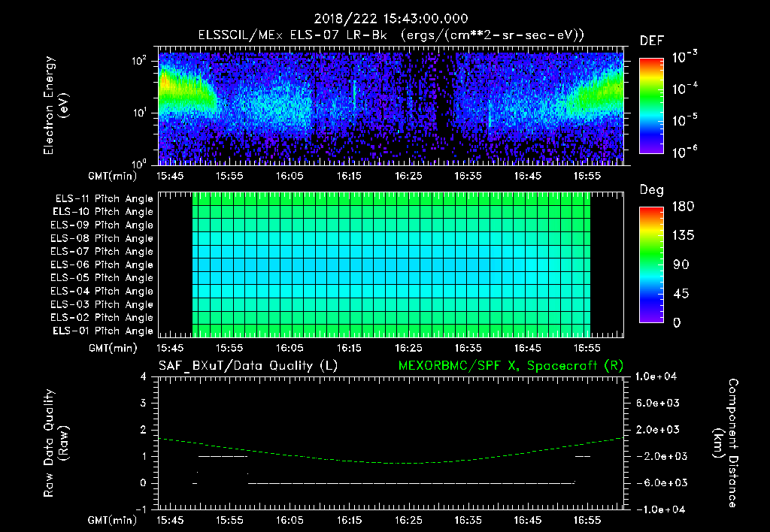Screen dimensions: 770x532
Task: Click the 16:25 tick label under the spectrogram
Action: pyautogui.click(x=408, y=176)
